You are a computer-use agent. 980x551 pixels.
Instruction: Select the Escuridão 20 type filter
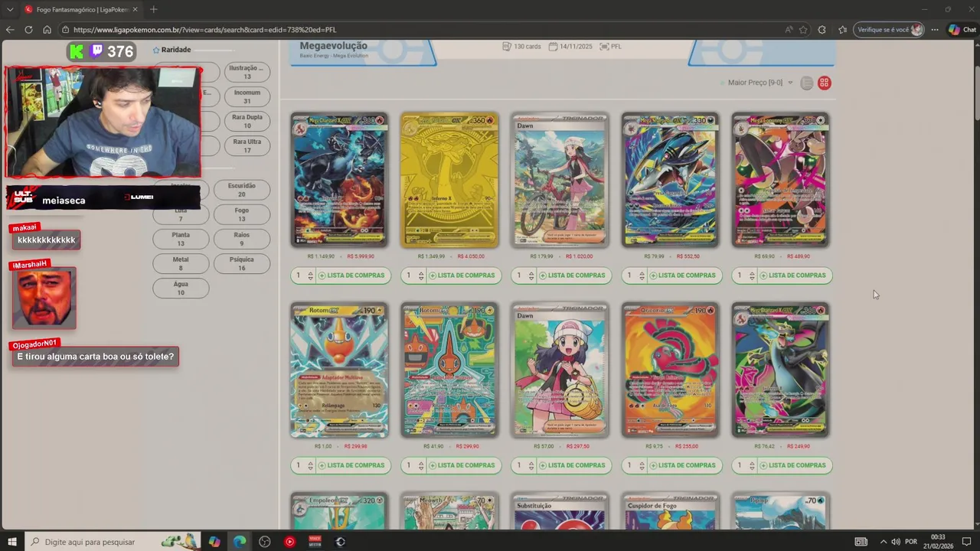242,190
